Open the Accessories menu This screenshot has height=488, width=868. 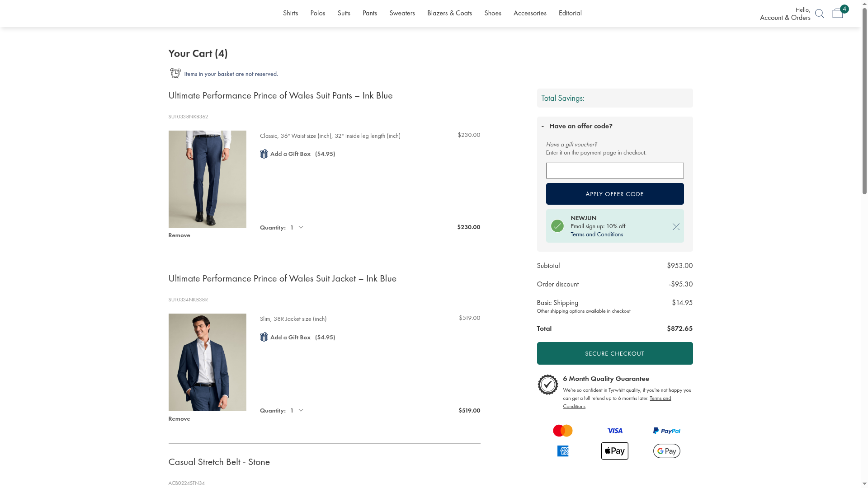click(529, 13)
